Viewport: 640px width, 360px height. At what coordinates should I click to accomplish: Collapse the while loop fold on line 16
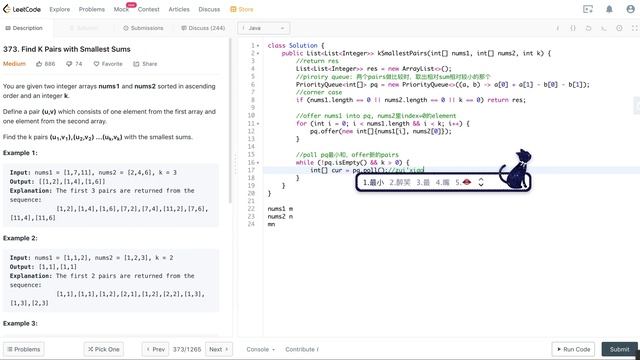[258, 163]
